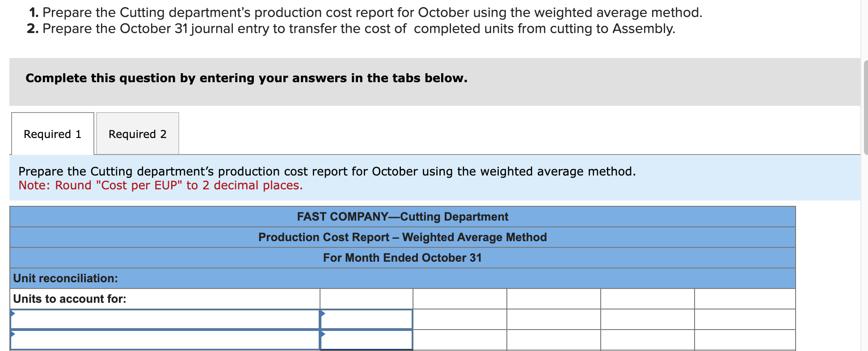Screen dimensions: 868x351
Task: Click the For Month Ended October 31 header
Action: pyautogui.click(x=402, y=258)
